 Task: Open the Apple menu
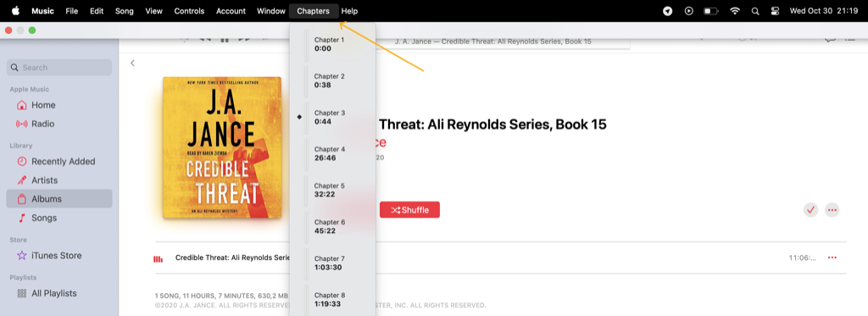[15, 10]
